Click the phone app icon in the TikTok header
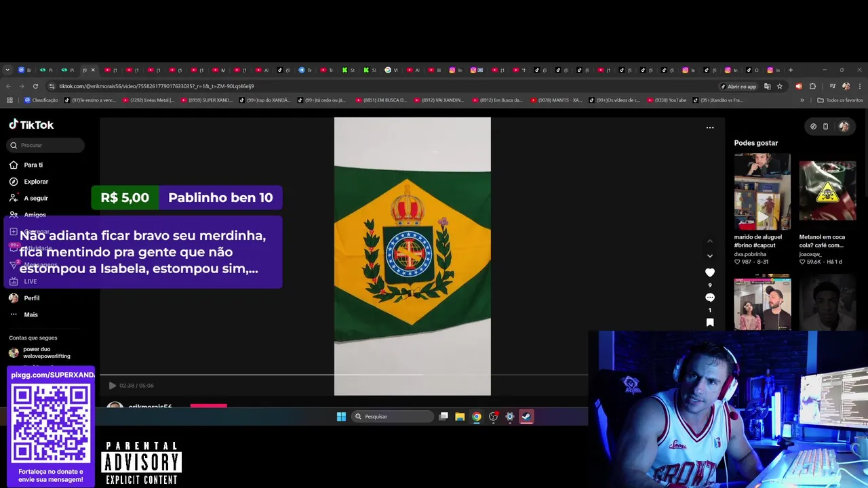The image size is (868, 488). [x=825, y=126]
